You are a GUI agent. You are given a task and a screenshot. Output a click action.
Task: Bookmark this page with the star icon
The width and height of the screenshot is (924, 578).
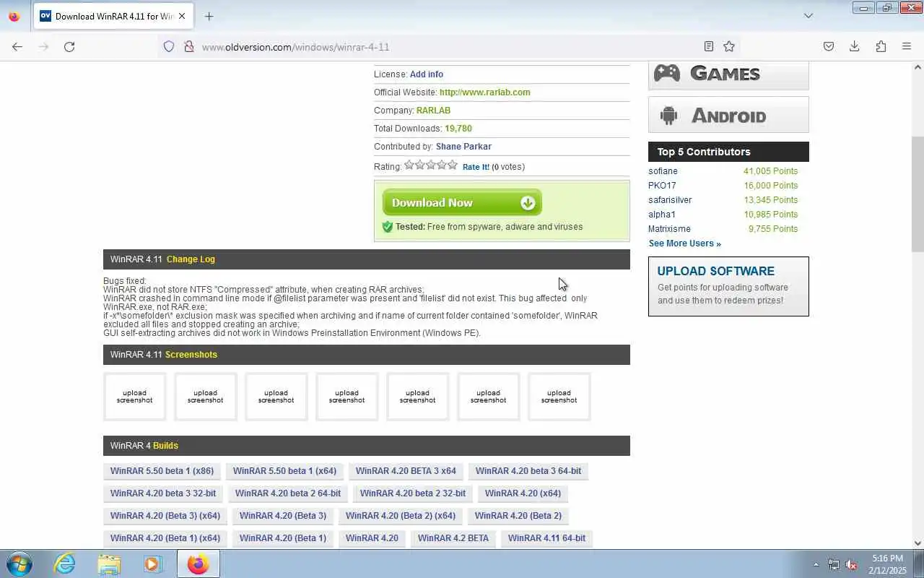pos(729,46)
